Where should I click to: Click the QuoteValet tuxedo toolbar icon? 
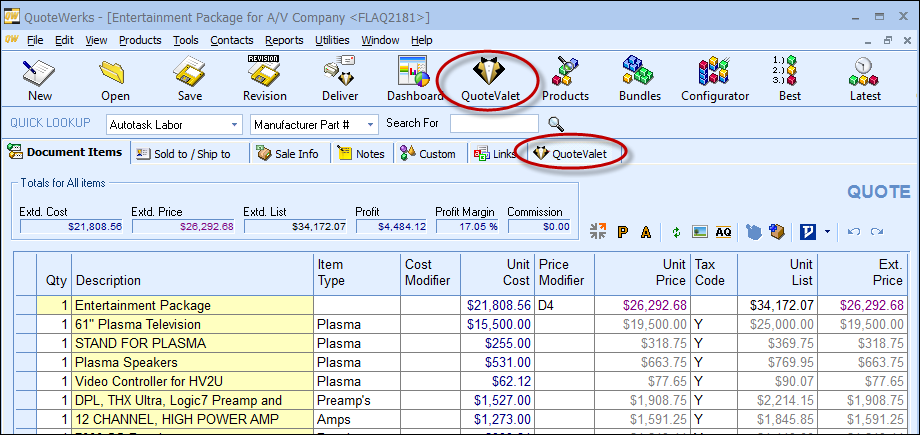pyautogui.click(x=489, y=70)
